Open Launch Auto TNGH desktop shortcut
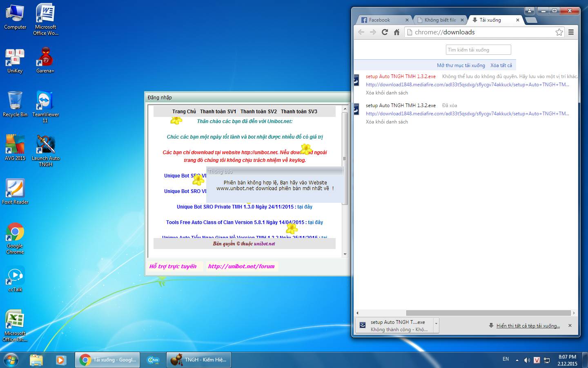The image size is (588, 368). [46, 150]
